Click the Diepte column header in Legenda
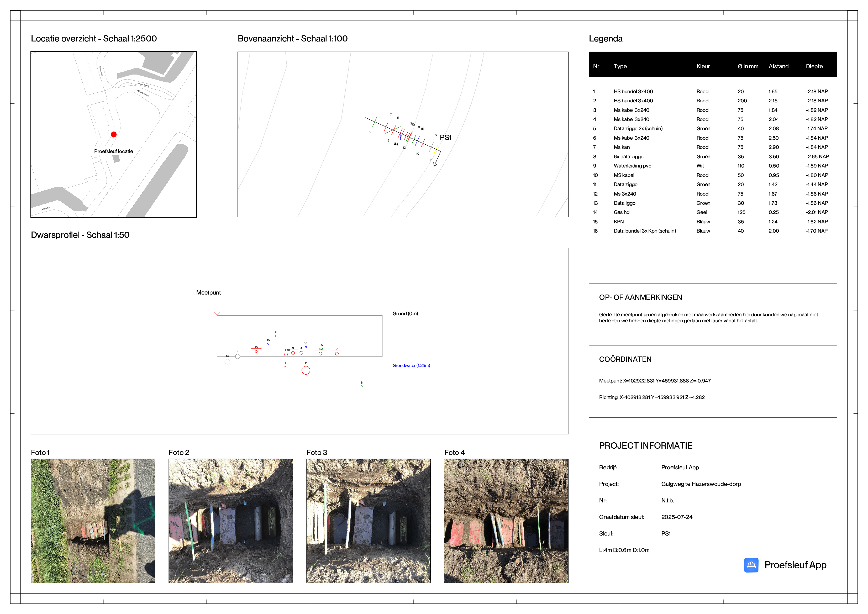Viewport: 868px width, 614px height. click(x=814, y=66)
